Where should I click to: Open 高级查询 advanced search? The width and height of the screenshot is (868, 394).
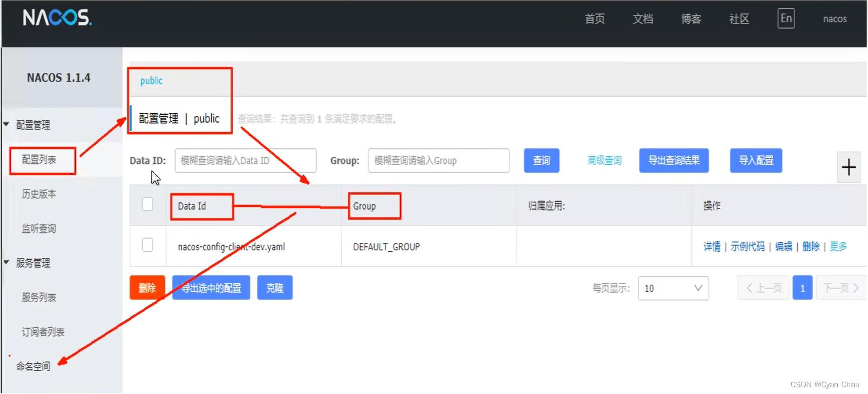604,160
